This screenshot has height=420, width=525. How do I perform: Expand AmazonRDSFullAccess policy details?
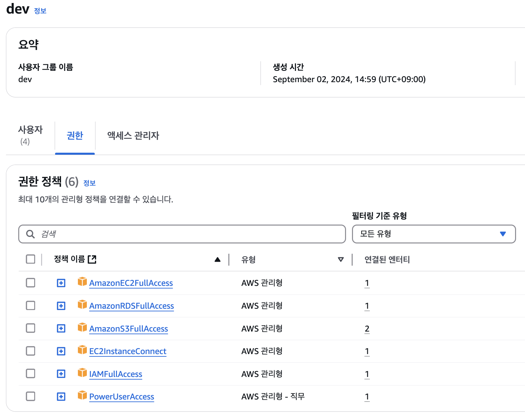[x=61, y=306]
